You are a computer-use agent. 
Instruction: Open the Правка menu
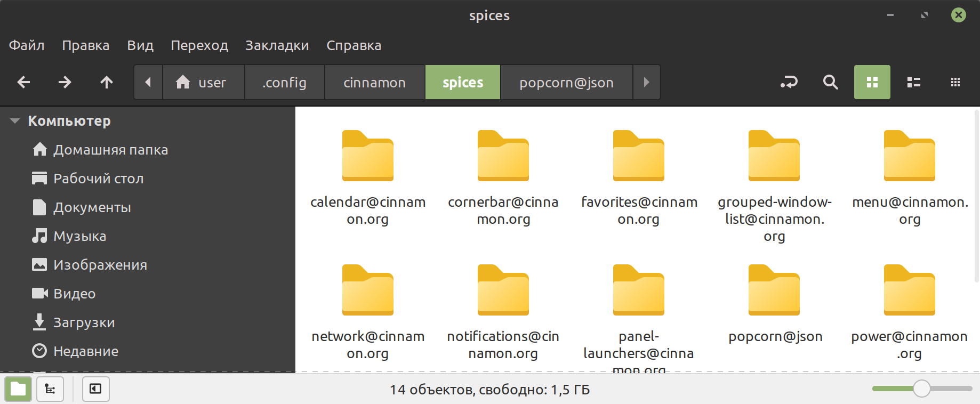86,45
